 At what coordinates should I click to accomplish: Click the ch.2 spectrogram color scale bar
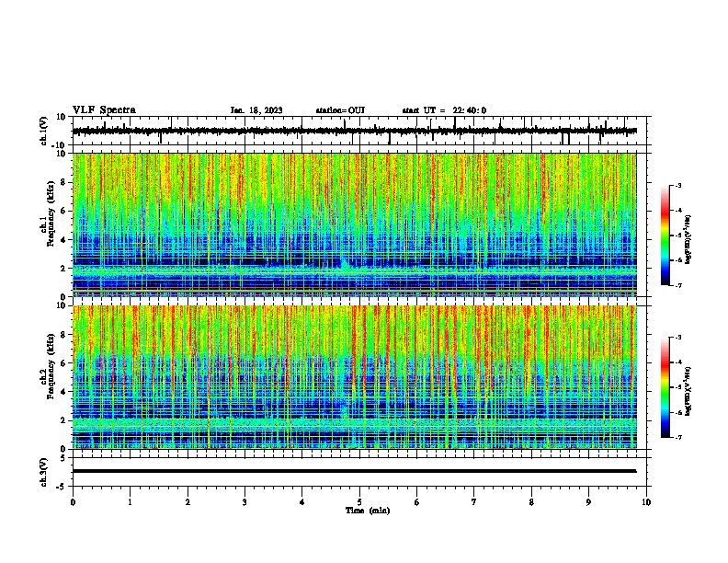coord(665,387)
